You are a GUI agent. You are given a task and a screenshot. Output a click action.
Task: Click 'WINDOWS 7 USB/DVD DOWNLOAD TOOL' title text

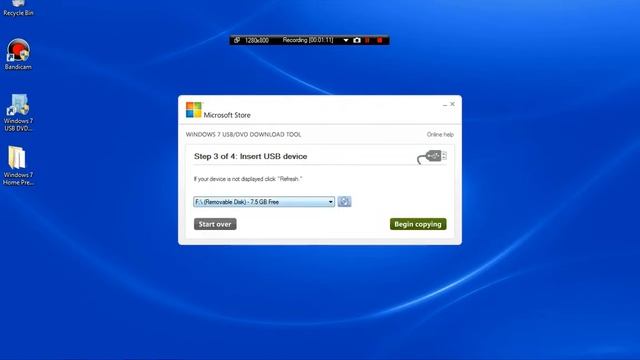point(243,134)
